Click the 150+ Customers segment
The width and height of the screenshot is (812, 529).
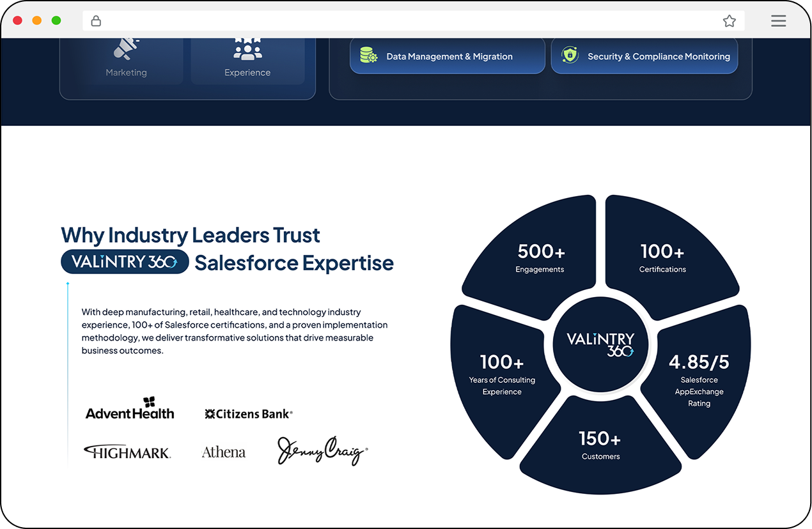tap(600, 445)
